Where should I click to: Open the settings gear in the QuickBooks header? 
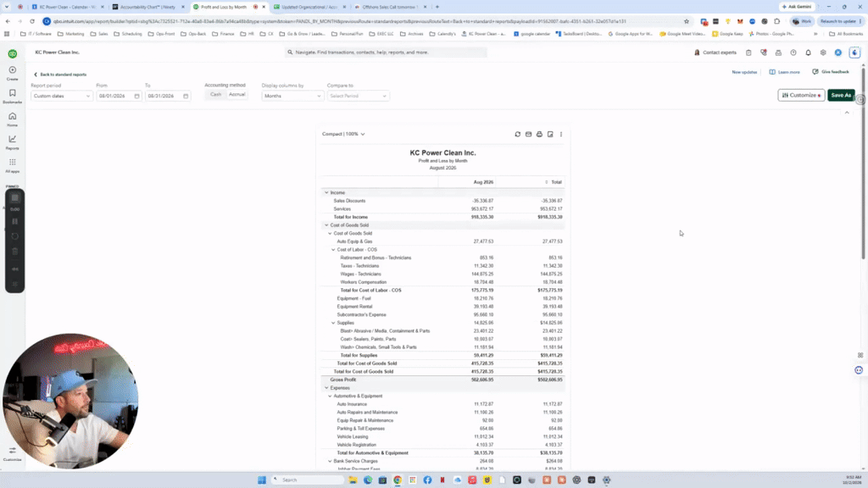click(823, 53)
